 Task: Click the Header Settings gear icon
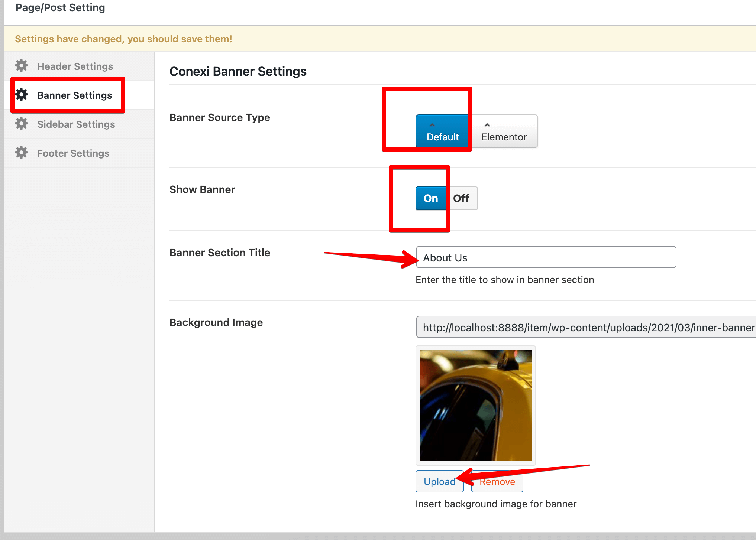22,66
